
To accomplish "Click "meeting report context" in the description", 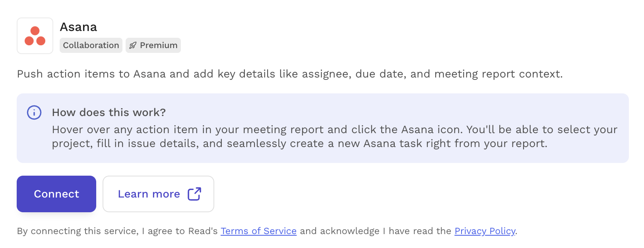I will [x=498, y=74].
